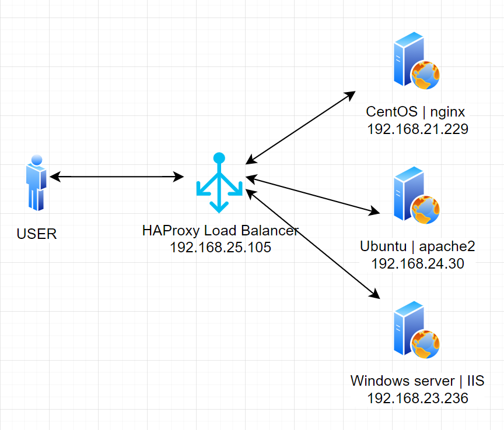Select the Ubuntu | apache2 label
The image size is (504, 430).
pyautogui.click(x=417, y=246)
